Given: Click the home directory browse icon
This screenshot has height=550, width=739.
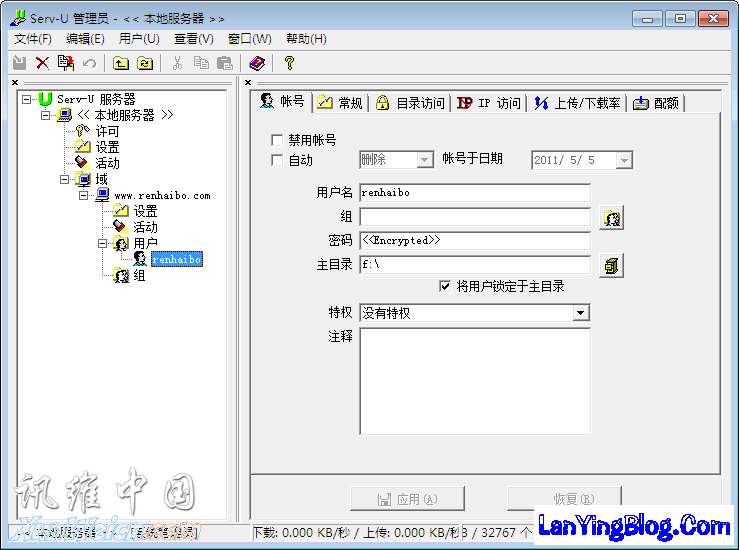Looking at the screenshot, I should pyautogui.click(x=611, y=266).
